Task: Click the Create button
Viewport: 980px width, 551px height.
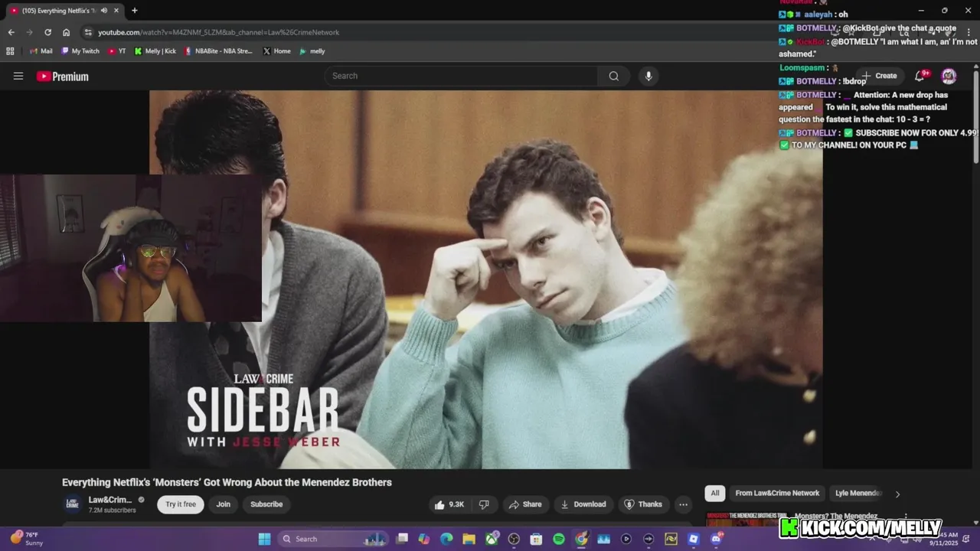Action: pos(879,76)
